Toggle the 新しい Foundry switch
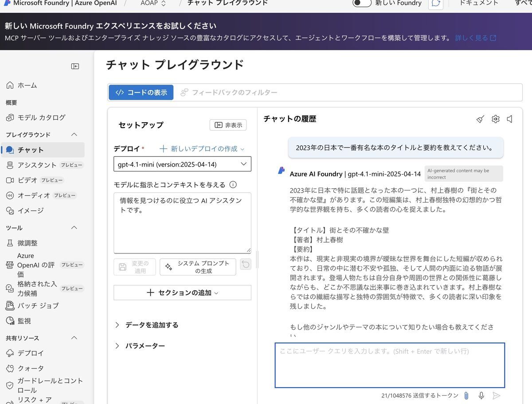The height and width of the screenshot is (404, 532). [x=362, y=3]
